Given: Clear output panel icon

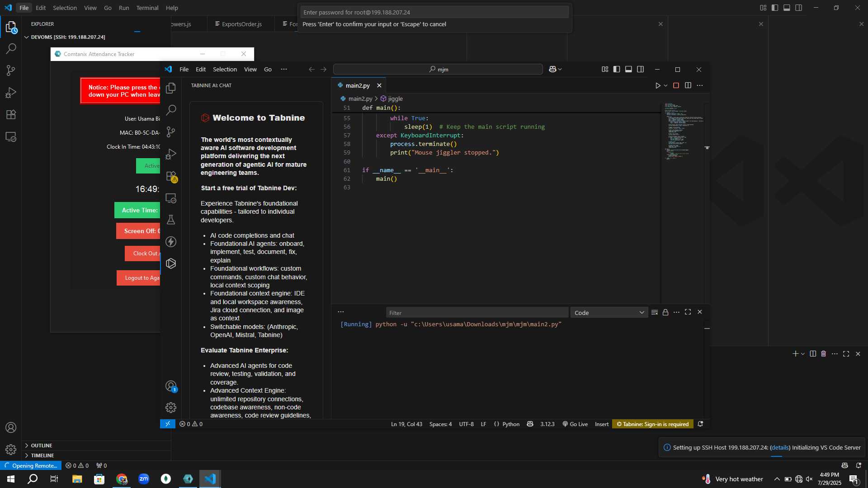Looking at the screenshot, I should tap(655, 312).
